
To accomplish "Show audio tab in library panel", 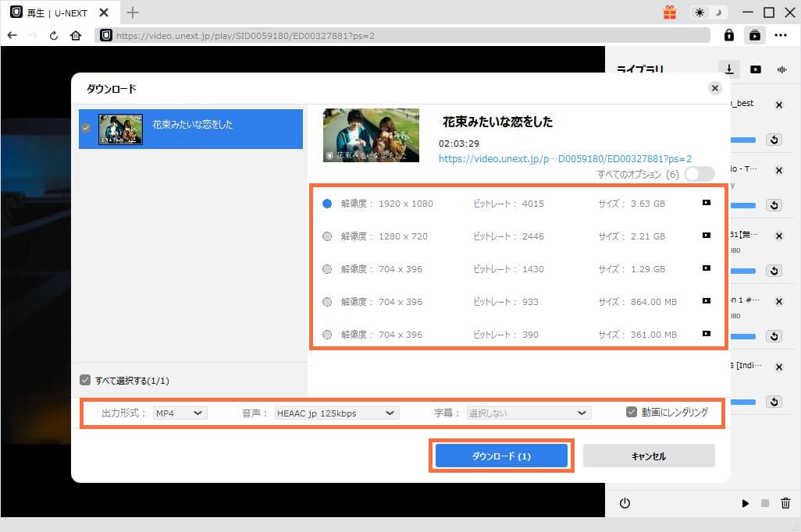I will point(781,69).
